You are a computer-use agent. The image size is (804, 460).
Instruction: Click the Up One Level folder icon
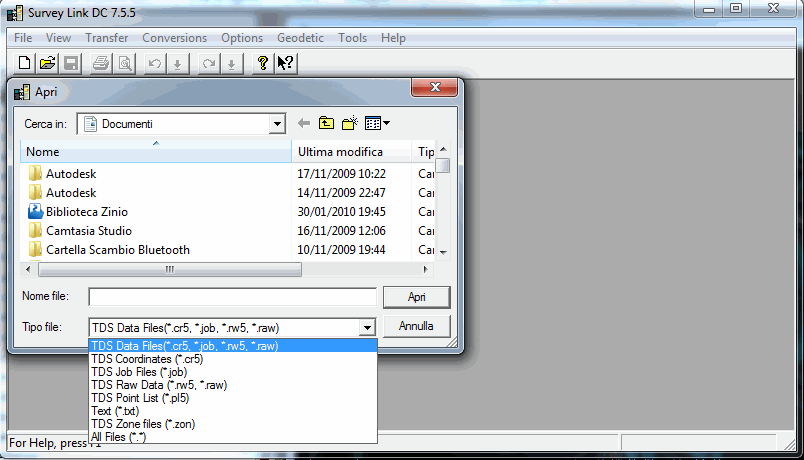(326, 123)
